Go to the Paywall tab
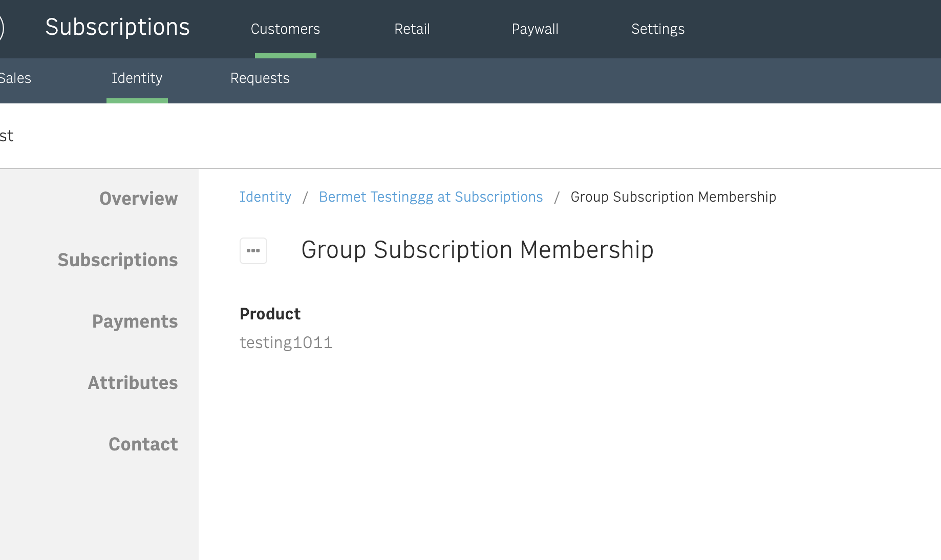Image resolution: width=941 pixels, height=560 pixels. point(535,29)
